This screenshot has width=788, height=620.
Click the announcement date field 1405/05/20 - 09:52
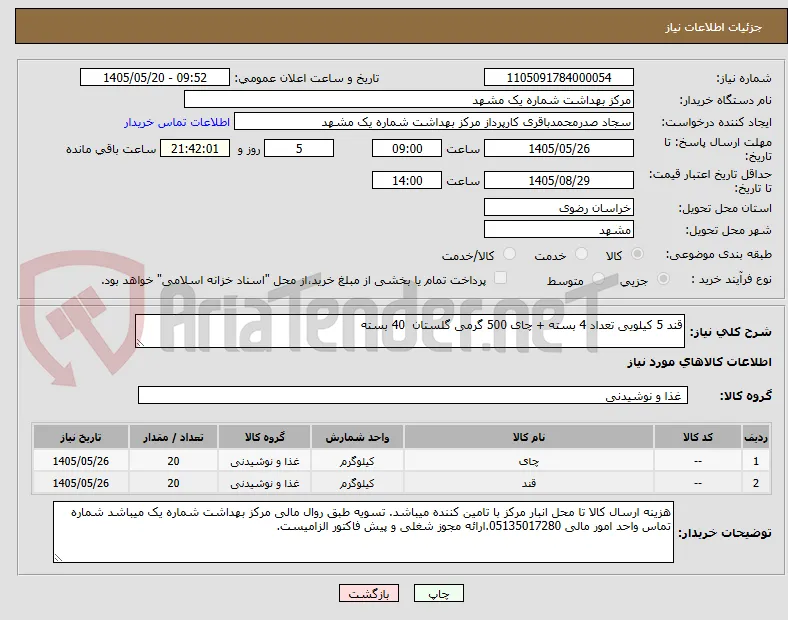coord(155,77)
